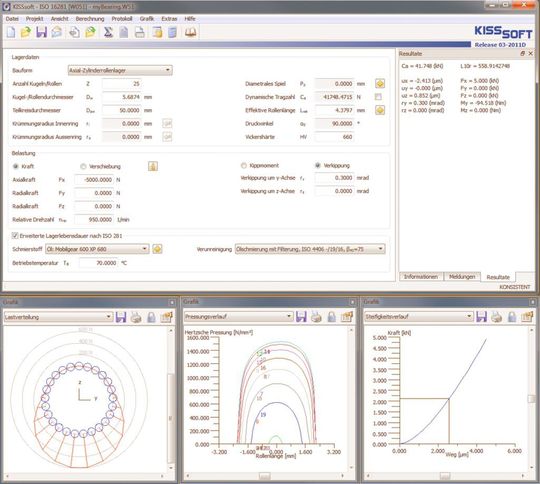Toggle Erweiterte Lagerlebensdauer nach ISO 281 checkbox
Screen dimensions: 540x484
point(15,236)
